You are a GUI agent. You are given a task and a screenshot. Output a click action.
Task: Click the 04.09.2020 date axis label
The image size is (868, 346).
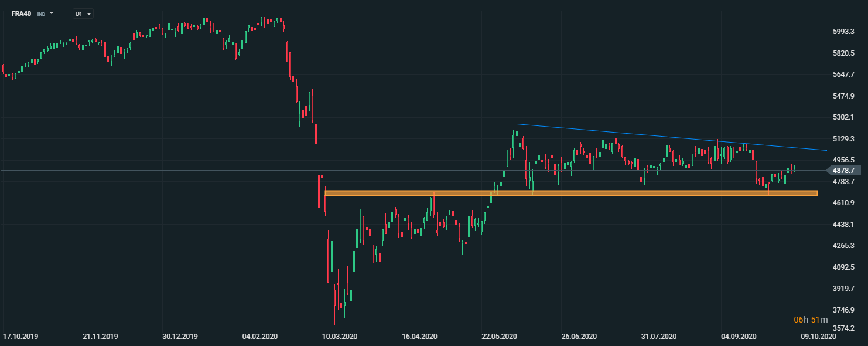tap(739, 337)
